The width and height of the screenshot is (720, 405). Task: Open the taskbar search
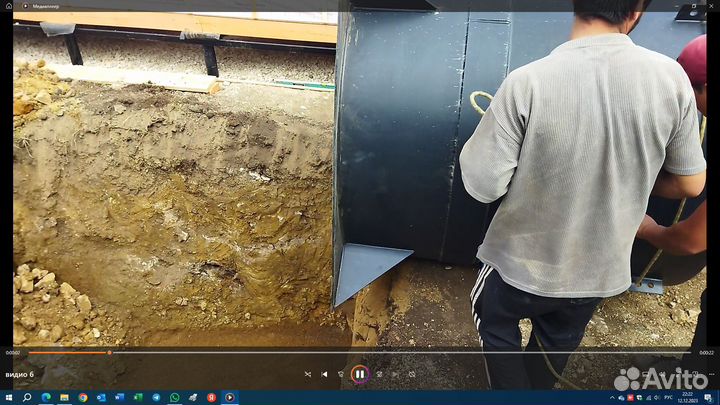click(x=27, y=397)
